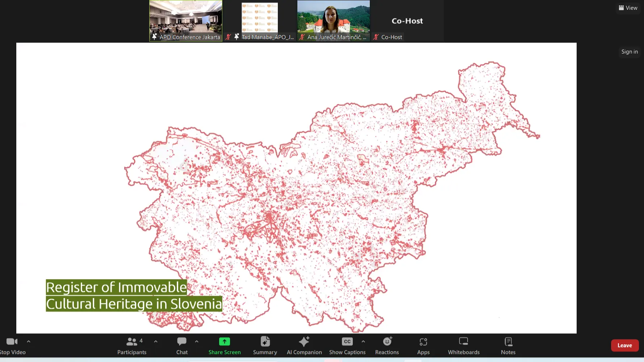
Task: Open the Reactions menu
Action: (x=387, y=345)
